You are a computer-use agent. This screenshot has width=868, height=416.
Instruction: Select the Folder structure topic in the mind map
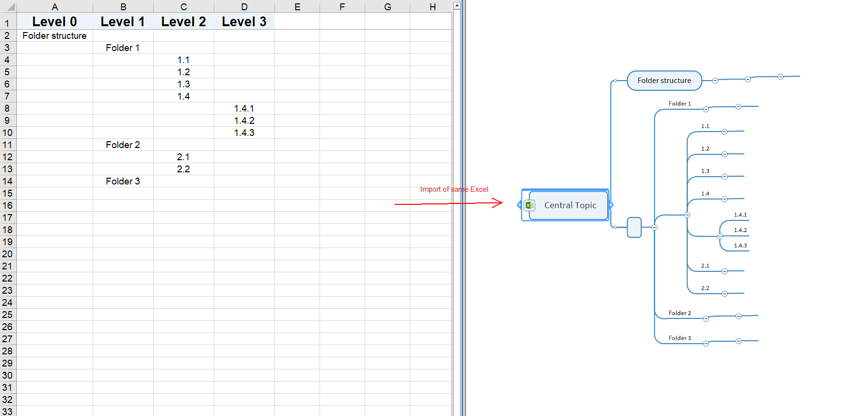tap(664, 81)
